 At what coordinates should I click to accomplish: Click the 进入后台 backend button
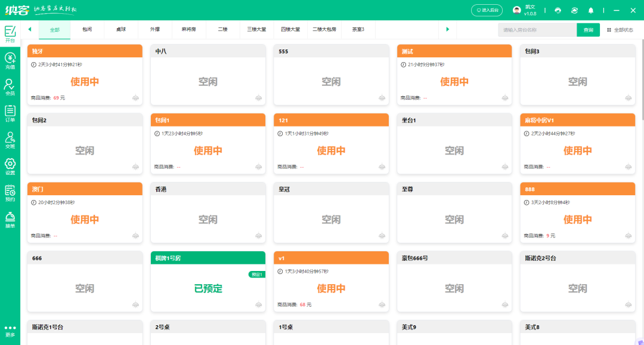(487, 10)
